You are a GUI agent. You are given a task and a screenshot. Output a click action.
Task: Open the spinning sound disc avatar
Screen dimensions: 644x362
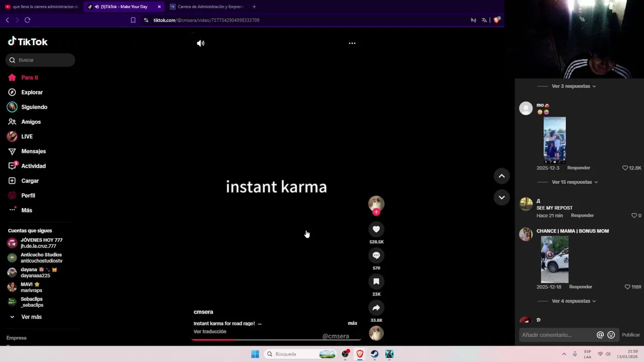[376, 333]
